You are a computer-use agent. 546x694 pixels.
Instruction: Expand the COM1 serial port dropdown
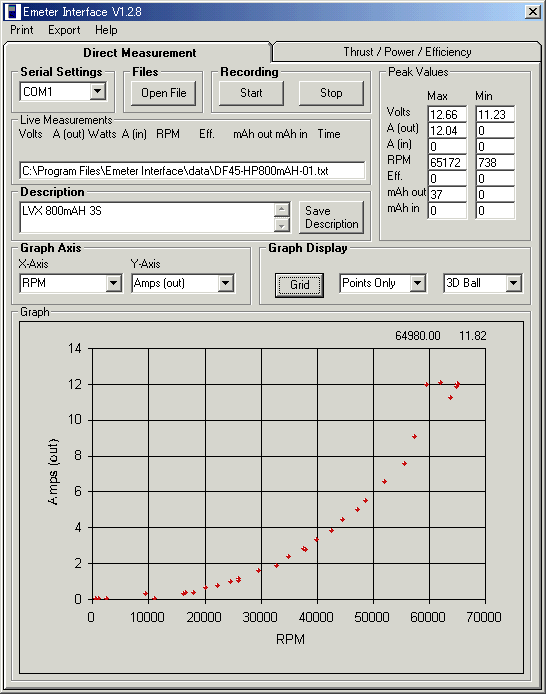pos(97,92)
